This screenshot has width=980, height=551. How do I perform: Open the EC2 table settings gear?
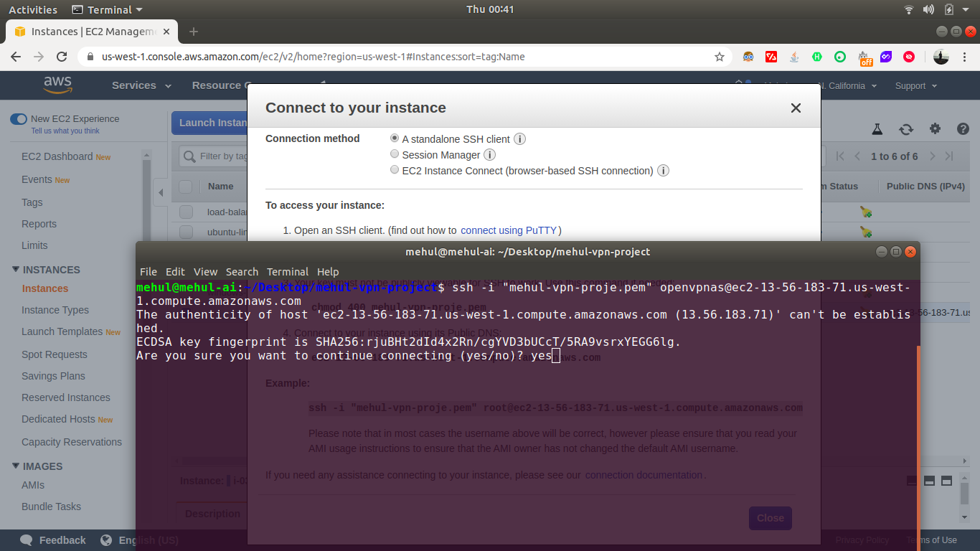pyautogui.click(x=935, y=129)
